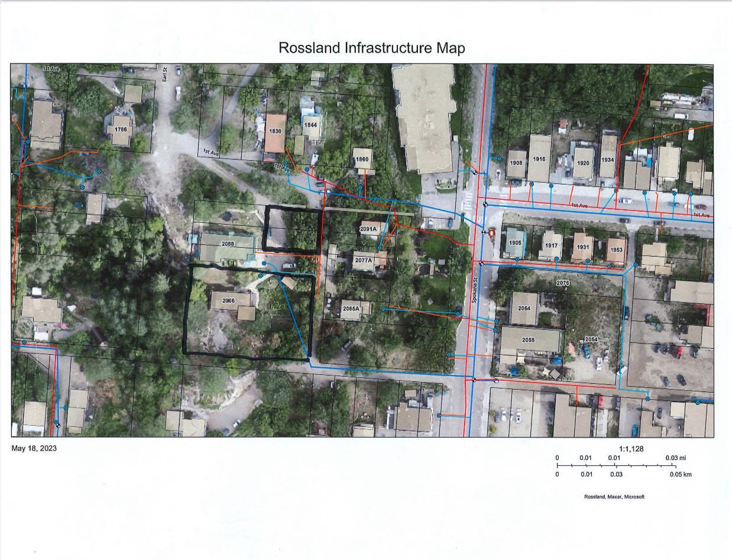
Task: Click the house labeled 1786
Action: [x=121, y=129]
